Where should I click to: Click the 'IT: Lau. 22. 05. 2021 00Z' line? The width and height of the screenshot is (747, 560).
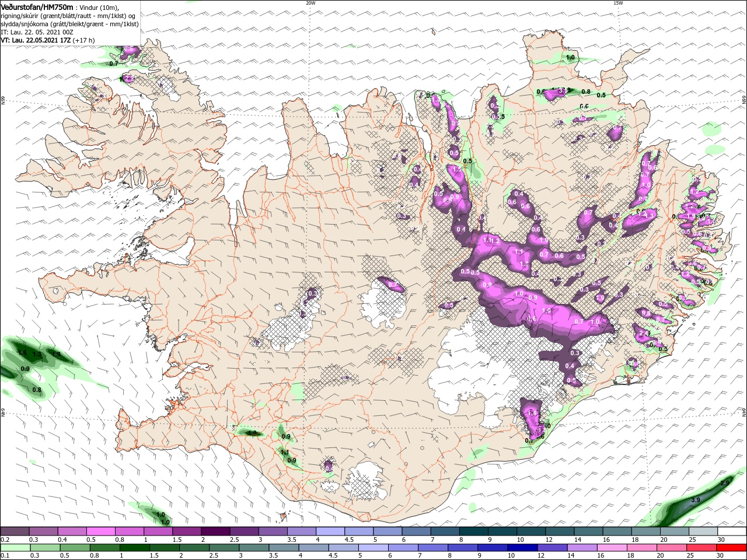(x=36, y=32)
